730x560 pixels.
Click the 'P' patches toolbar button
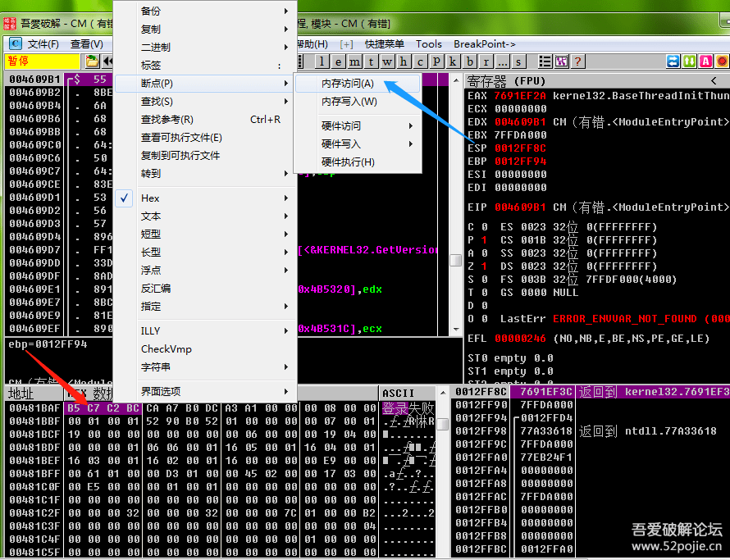(436, 61)
